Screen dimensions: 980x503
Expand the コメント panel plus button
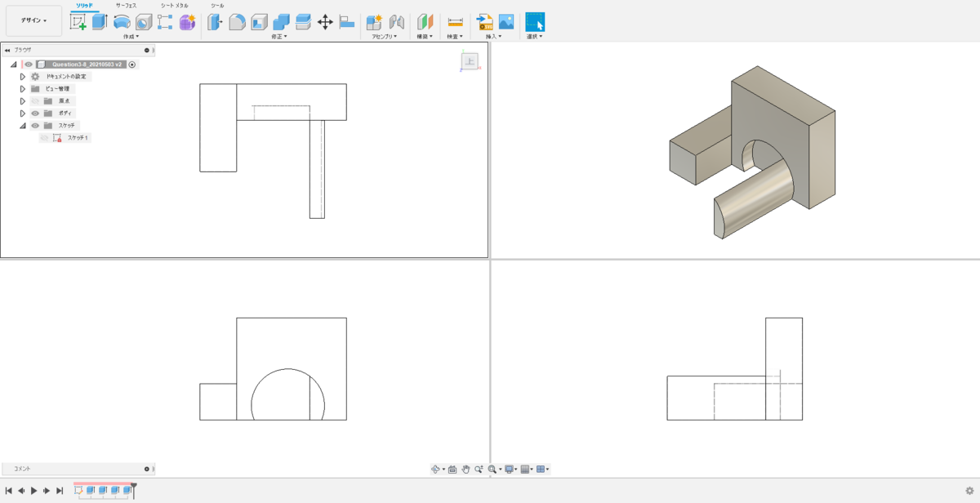[x=147, y=469]
